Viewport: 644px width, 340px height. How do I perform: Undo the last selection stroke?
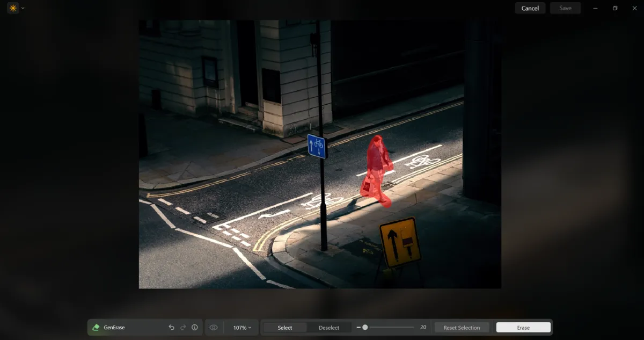pos(171,327)
